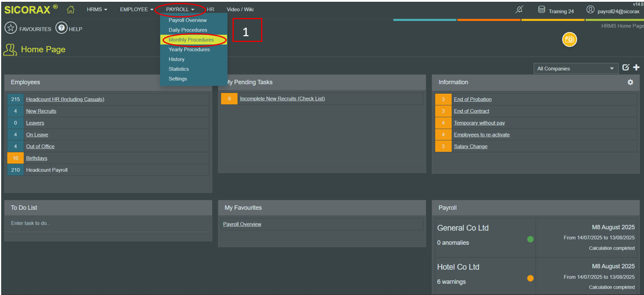
Task: Click the Training 24 label
Action: [561, 12]
